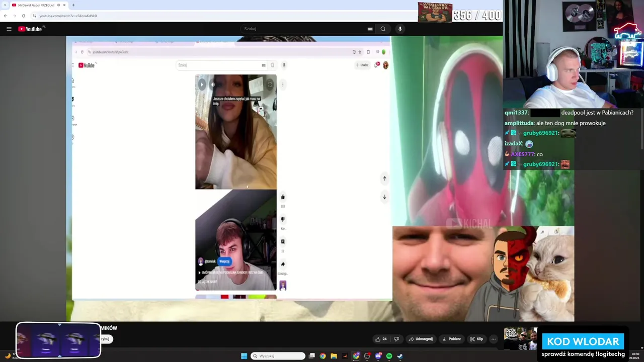Open the suggested video thumbnail beside KOD WLODAR
644x362 pixels.
(521, 338)
